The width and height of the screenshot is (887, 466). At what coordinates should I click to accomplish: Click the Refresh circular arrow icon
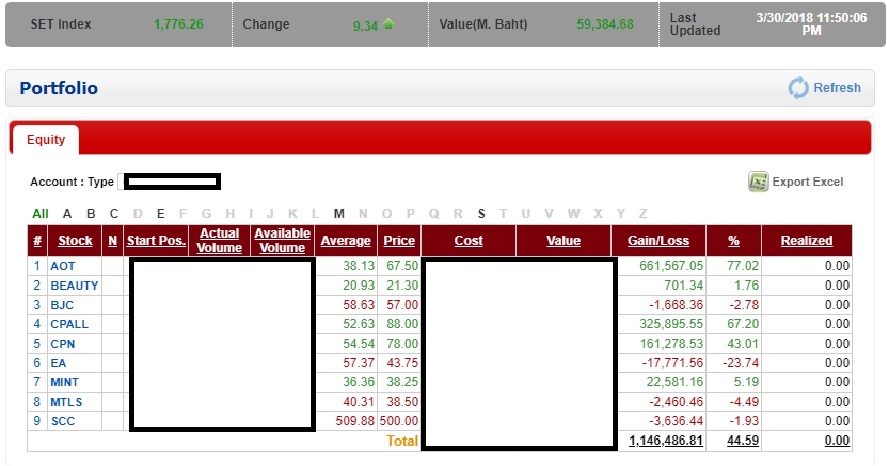(798, 88)
